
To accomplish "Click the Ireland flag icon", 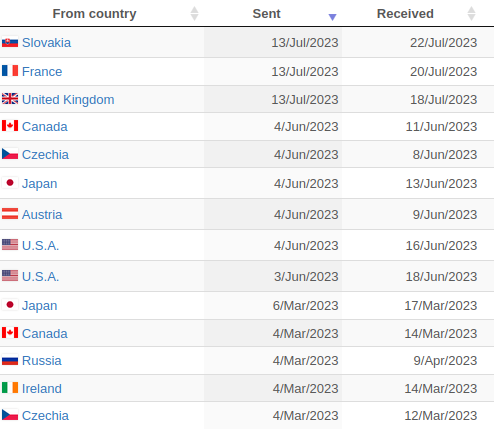I will [x=10, y=388].
